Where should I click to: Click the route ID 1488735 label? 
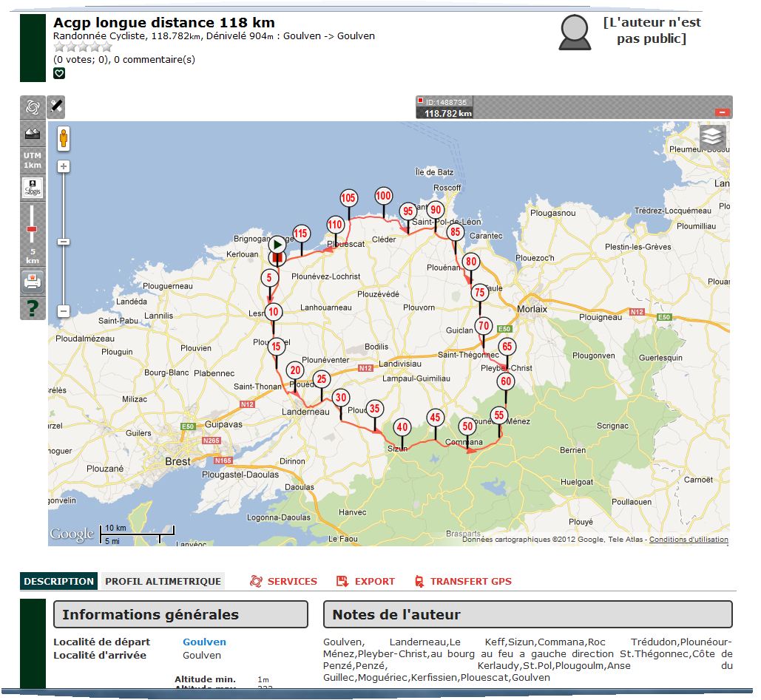446,102
